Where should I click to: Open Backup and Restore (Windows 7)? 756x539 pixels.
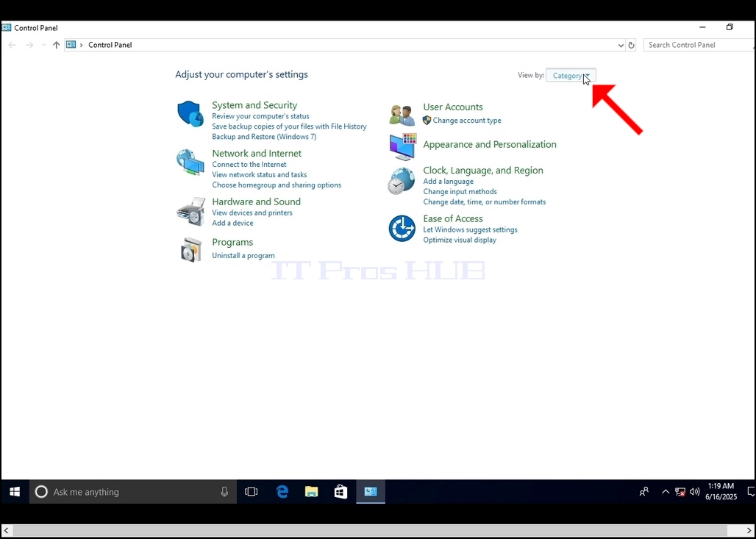(x=264, y=137)
